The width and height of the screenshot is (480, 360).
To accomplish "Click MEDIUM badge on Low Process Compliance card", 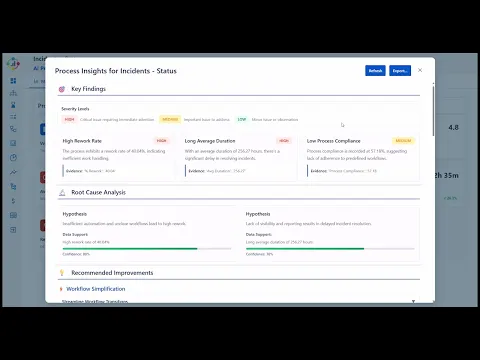I will click(x=403, y=141).
